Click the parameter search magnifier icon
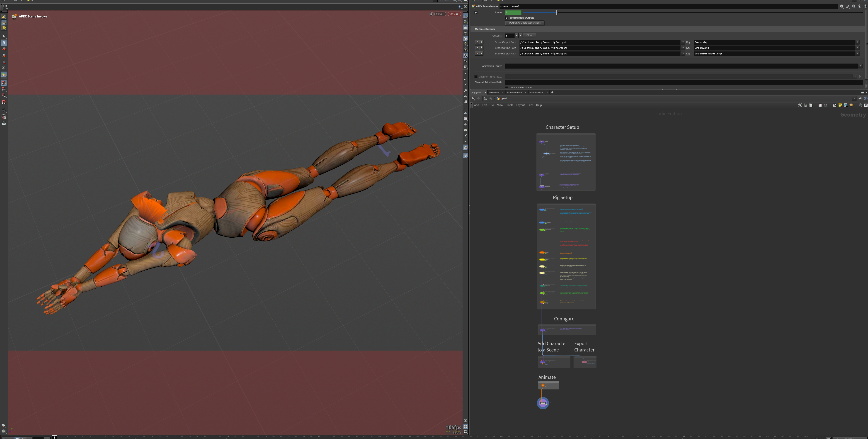This screenshot has width=868, height=439. point(853,6)
